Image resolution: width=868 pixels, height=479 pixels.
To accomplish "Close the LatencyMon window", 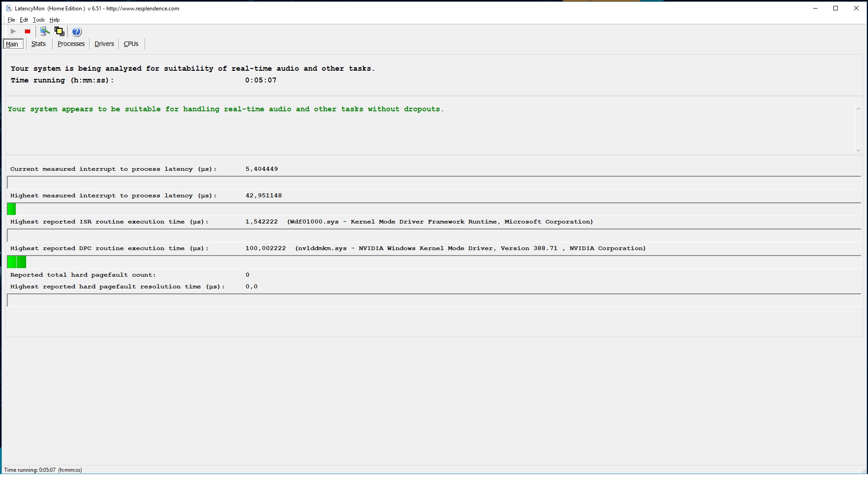I will tap(856, 8).
